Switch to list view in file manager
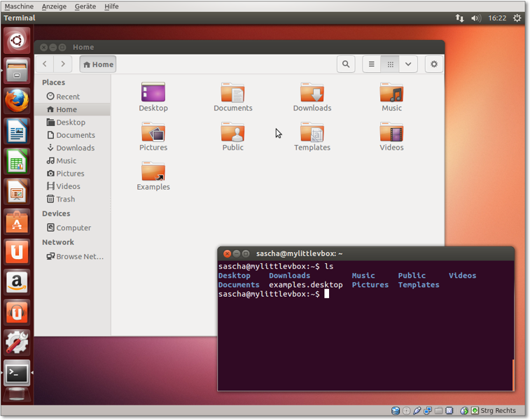This screenshot has height=420, width=530. pyautogui.click(x=372, y=64)
